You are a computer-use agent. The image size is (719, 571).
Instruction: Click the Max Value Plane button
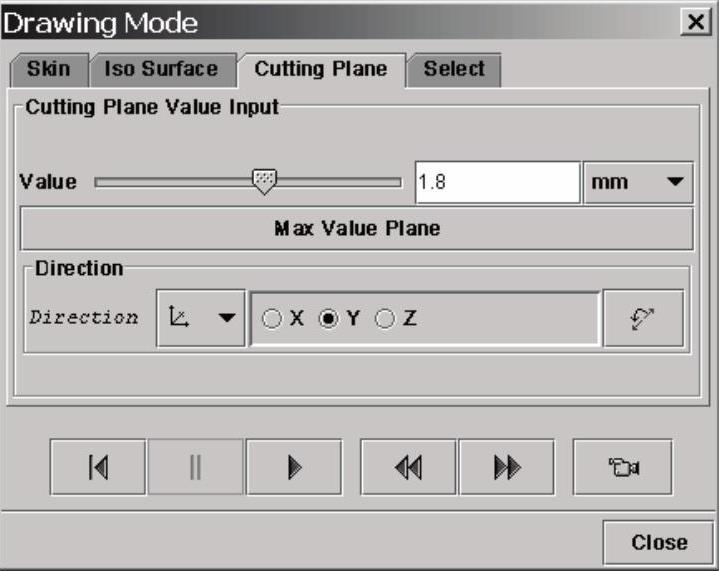pyautogui.click(x=357, y=228)
